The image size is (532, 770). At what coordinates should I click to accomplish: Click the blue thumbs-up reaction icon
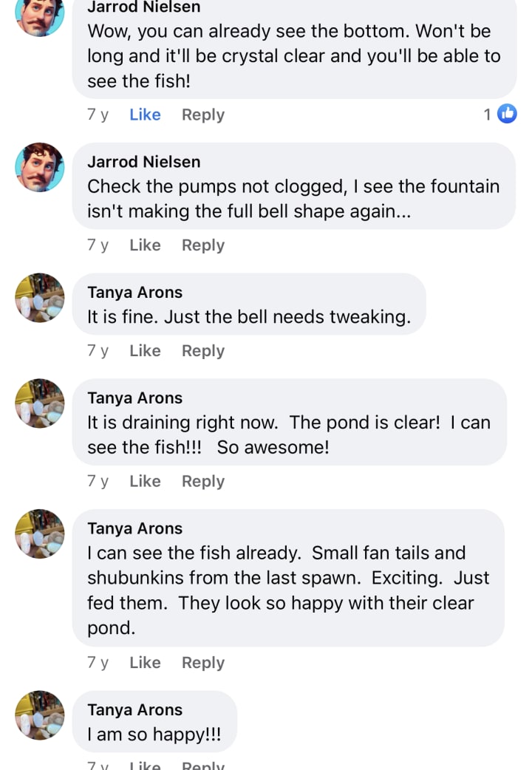point(507,114)
